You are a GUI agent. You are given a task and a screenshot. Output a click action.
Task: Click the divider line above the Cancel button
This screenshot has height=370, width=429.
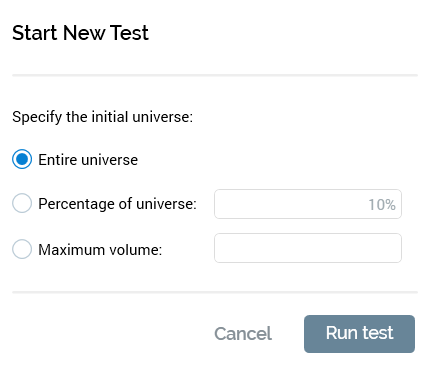point(215,292)
